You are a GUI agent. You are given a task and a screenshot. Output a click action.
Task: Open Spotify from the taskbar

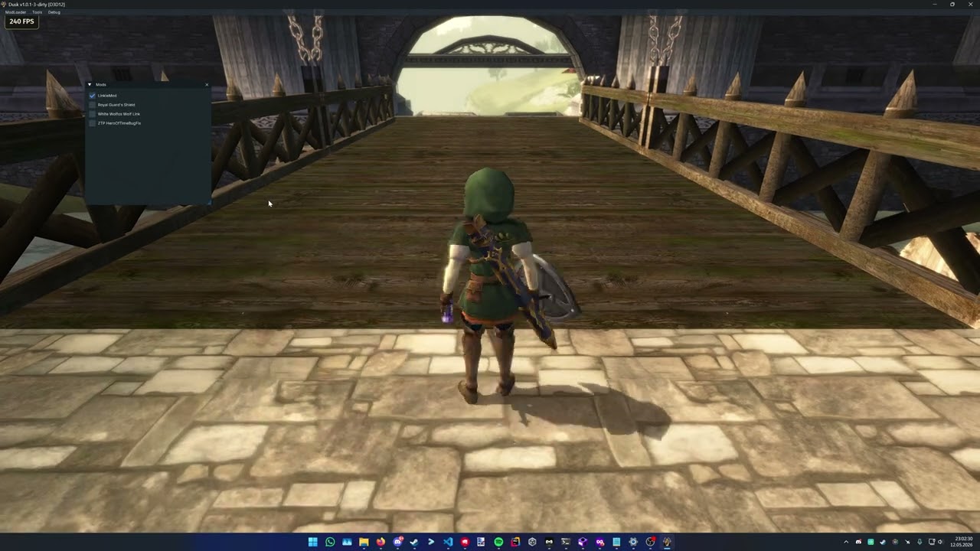click(498, 542)
